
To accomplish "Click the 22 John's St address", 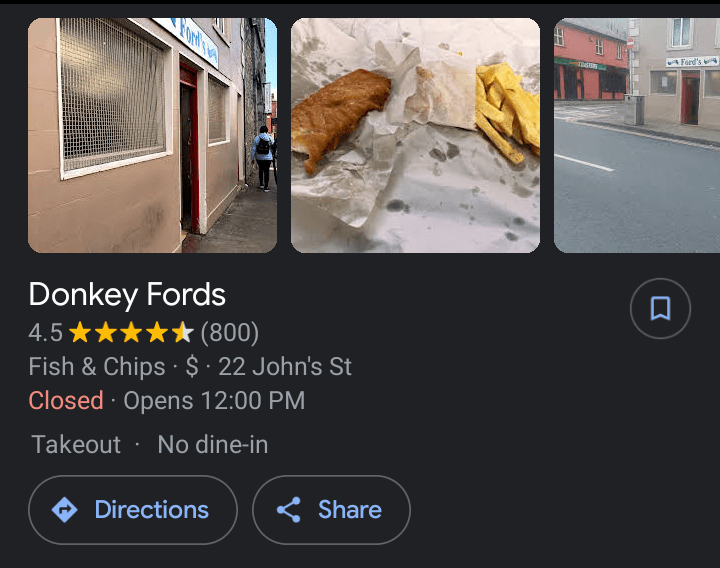I will coord(285,366).
